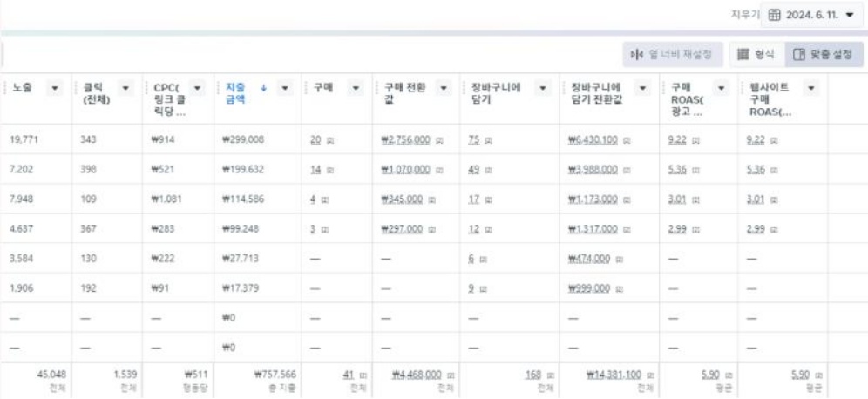Open dropdown arrow on 구매 ROAS column header
Screen dimensions: 868x399
click(x=721, y=88)
